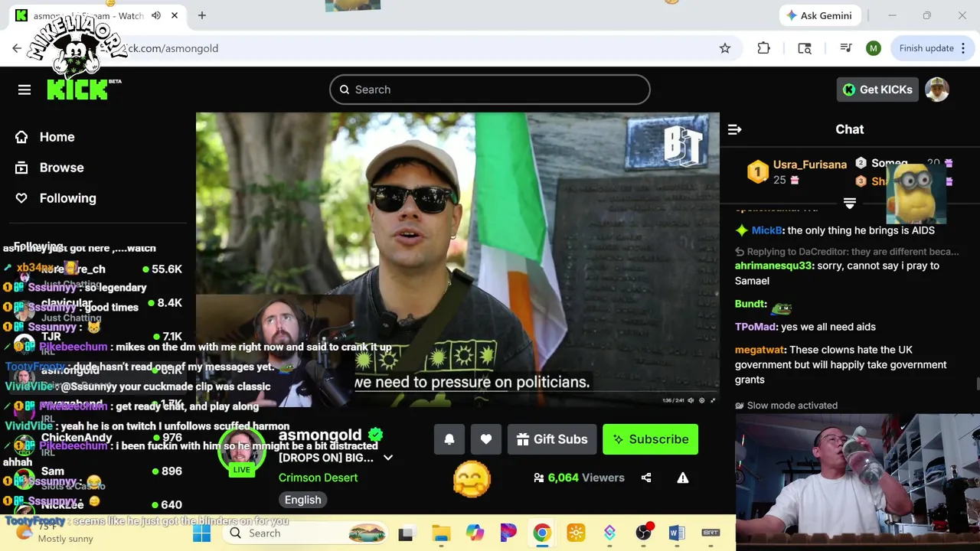Open File Explorer from the taskbar
Screen dimensions: 980x551
(x=441, y=533)
